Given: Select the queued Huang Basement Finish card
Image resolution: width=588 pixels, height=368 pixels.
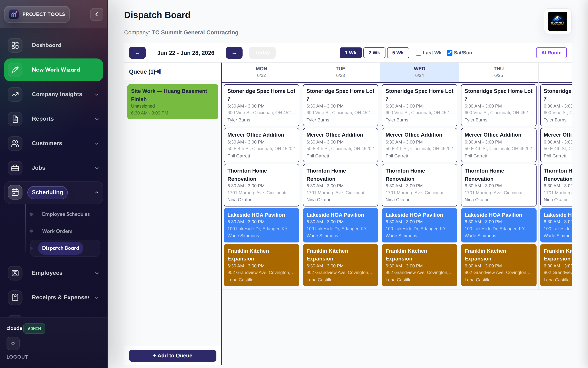Looking at the screenshot, I should point(173,102).
